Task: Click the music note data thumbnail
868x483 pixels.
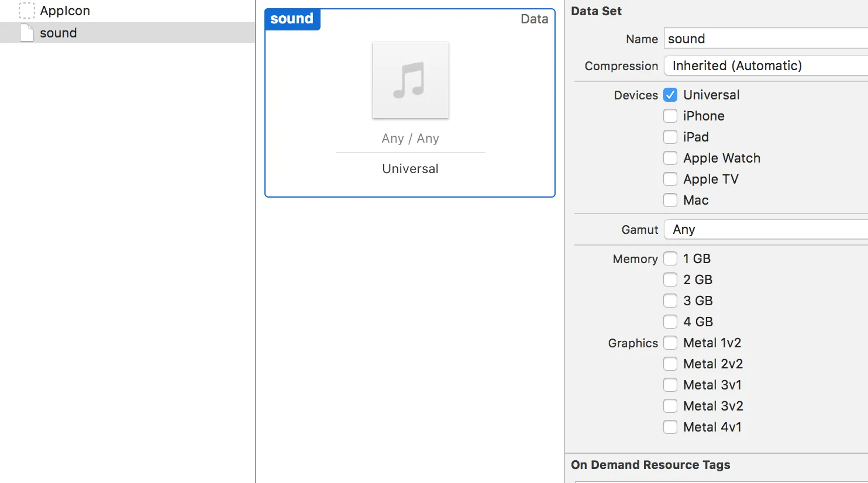Action: tap(410, 80)
